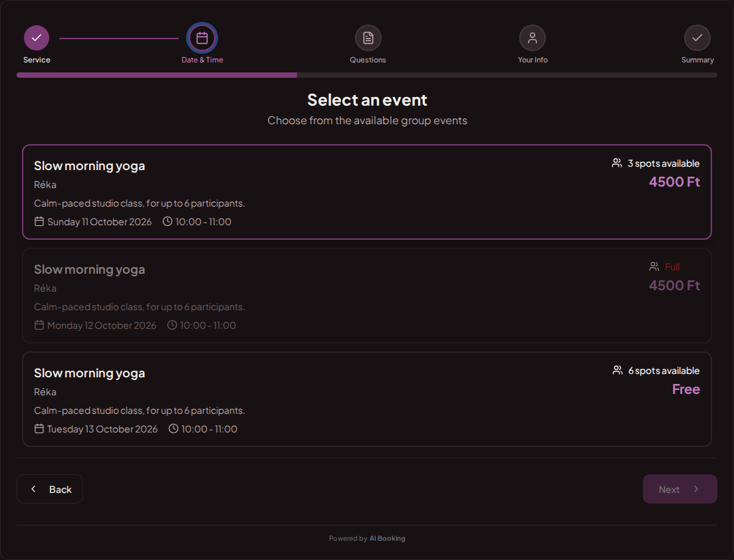Click the Summary step checkmark icon
The image size is (734, 560).
coord(697,38)
